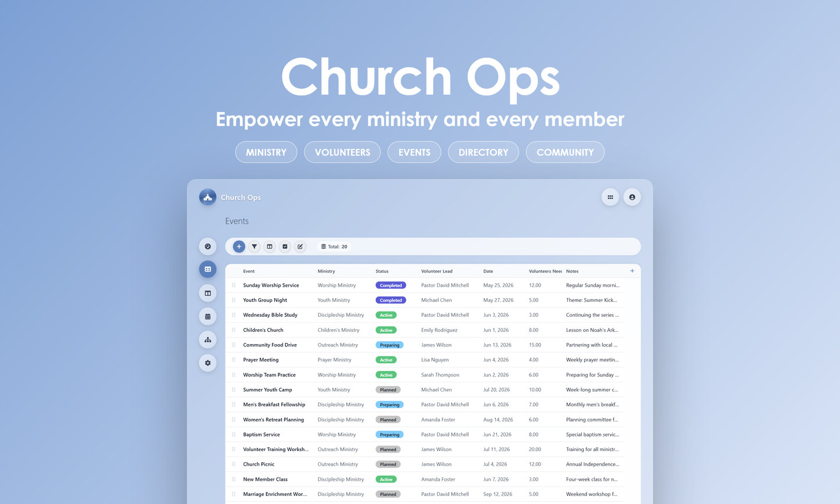Click the Notes column header
Image resolution: width=840 pixels, height=504 pixels.
pos(572,271)
